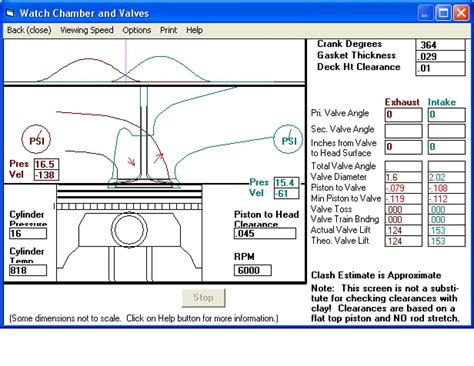Click the Intake Sec. Valve Angle field

[446, 131]
